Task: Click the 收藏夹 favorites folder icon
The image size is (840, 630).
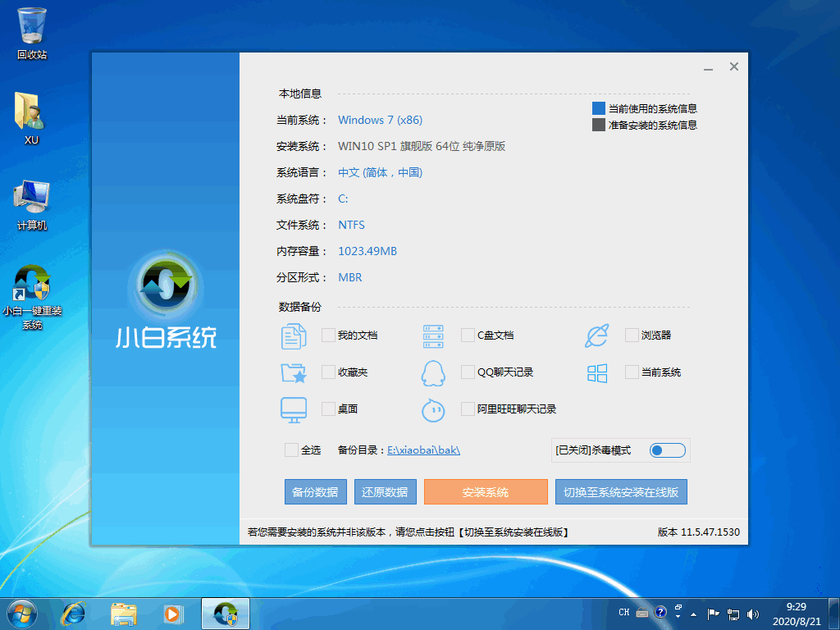Action: tap(294, 372)
